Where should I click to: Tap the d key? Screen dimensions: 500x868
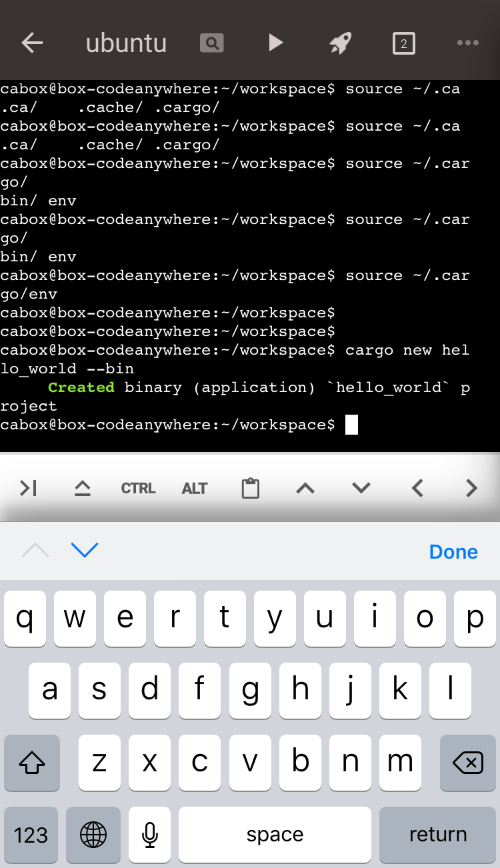pyautogui.click(x=150, y=690)
